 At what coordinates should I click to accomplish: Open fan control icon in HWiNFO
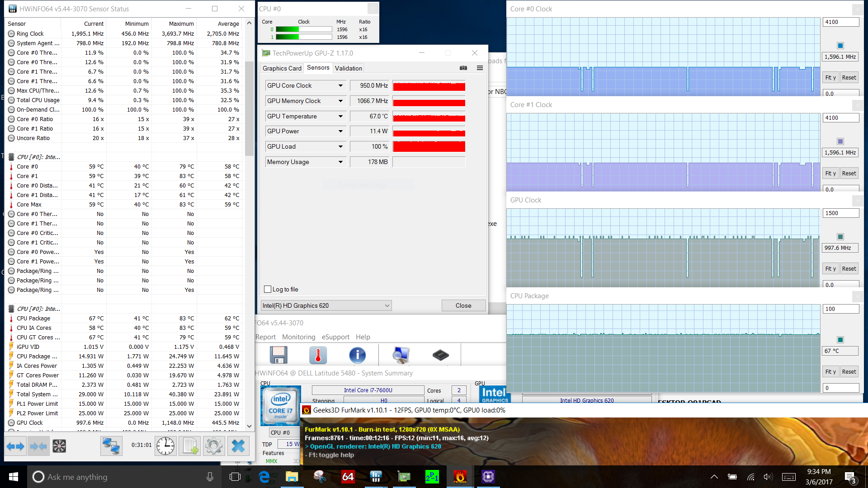59,446
